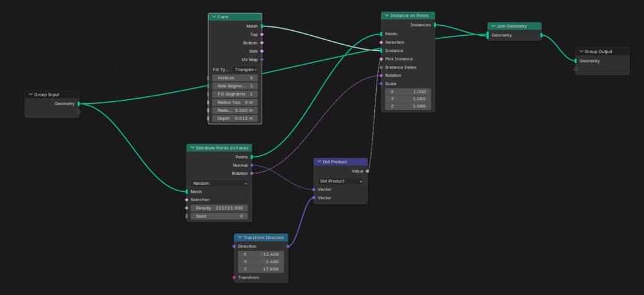Click the Cone Fill Segments field
644x295 pixels.
click(235, 94)
